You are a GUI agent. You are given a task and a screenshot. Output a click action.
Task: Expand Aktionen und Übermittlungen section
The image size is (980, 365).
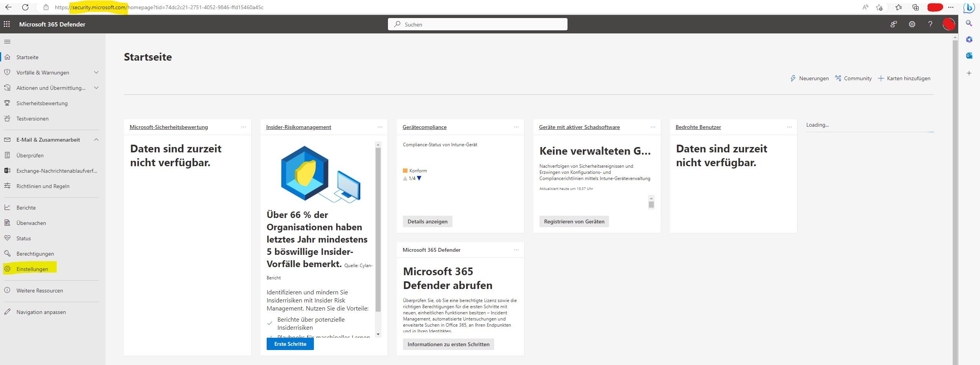pos(96,88)
